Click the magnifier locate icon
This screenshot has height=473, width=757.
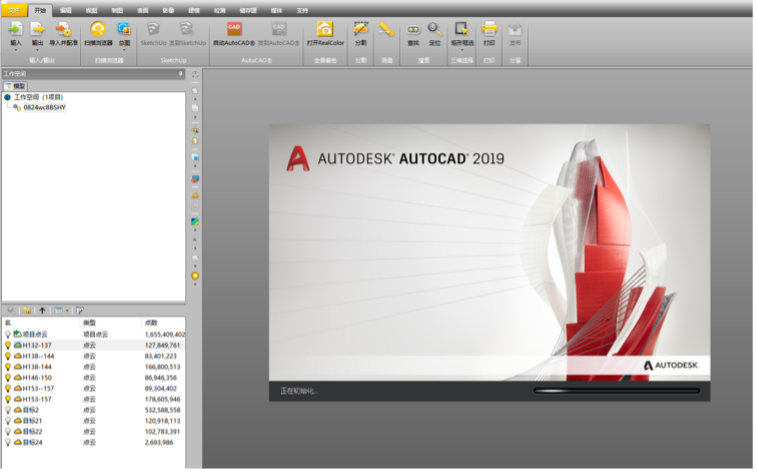[x=435, y=29]
